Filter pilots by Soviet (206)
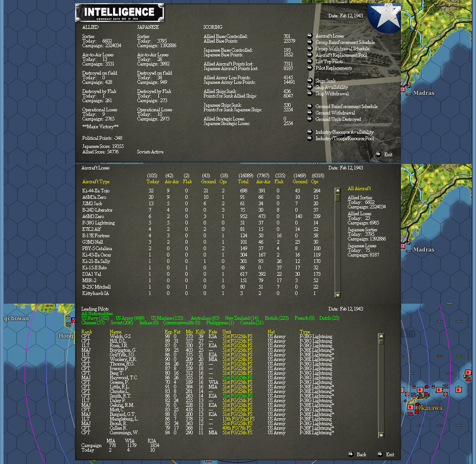 click(x=121, y=322)
